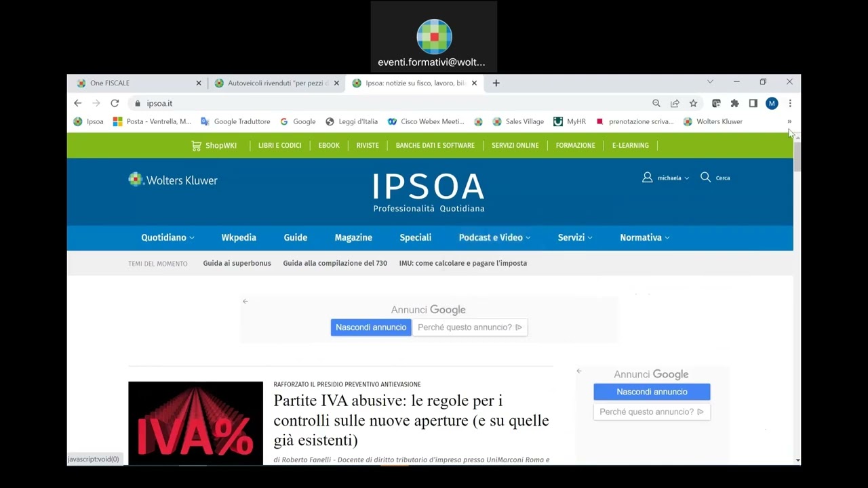Close the Autoveicoli rivenduti tab
Image resolution: width=868 pixels, height=488 pixels.
click(336, 83)
